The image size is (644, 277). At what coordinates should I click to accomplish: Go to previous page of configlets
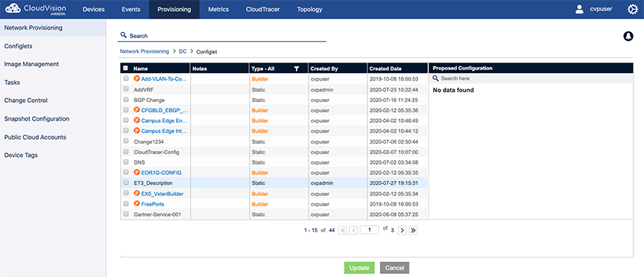point(353,230)
